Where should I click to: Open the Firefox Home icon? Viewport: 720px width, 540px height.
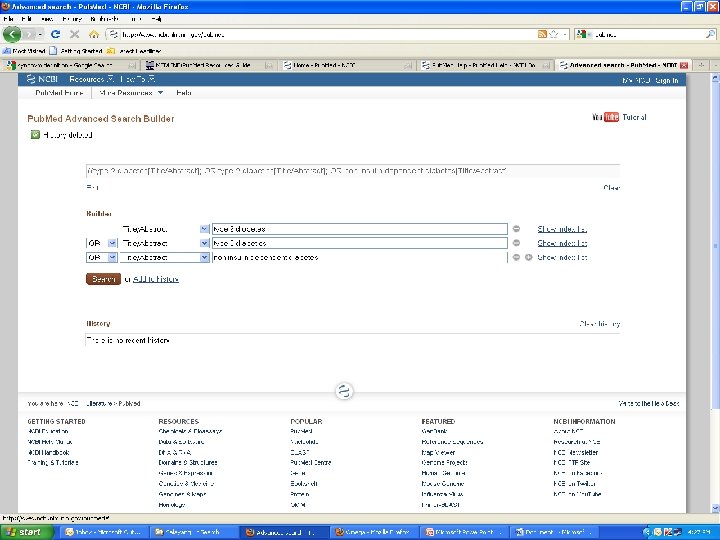coord(94,34)
